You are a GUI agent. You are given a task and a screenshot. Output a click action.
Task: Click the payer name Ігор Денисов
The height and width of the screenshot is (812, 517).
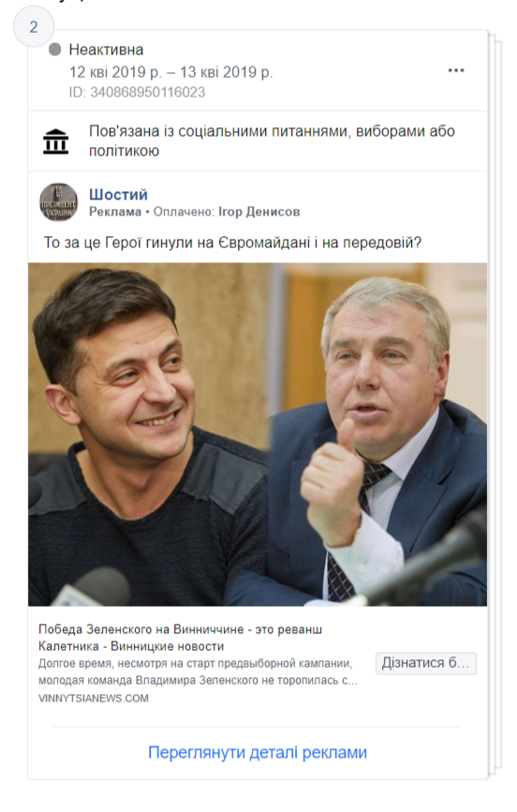[x=259, y=212]
